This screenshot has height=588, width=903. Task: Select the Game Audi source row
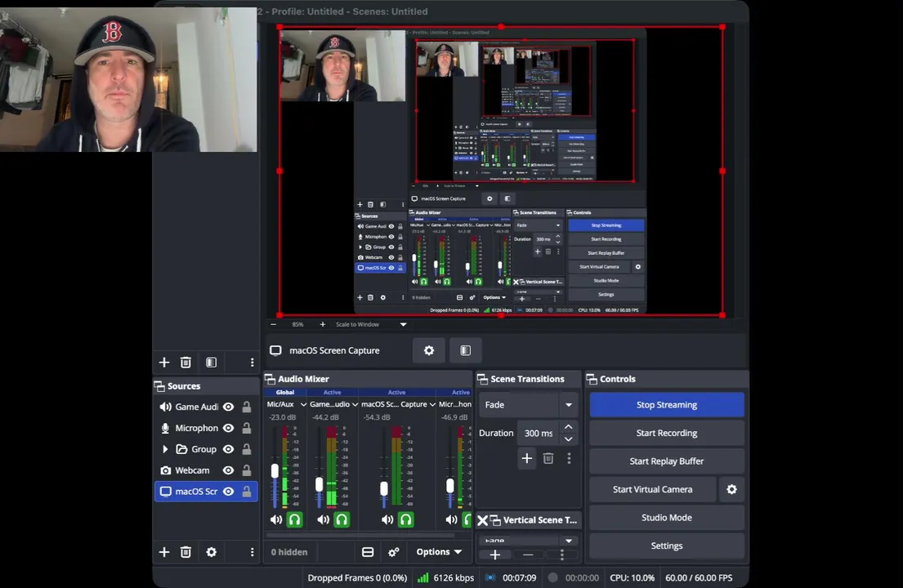coord(206,408)
